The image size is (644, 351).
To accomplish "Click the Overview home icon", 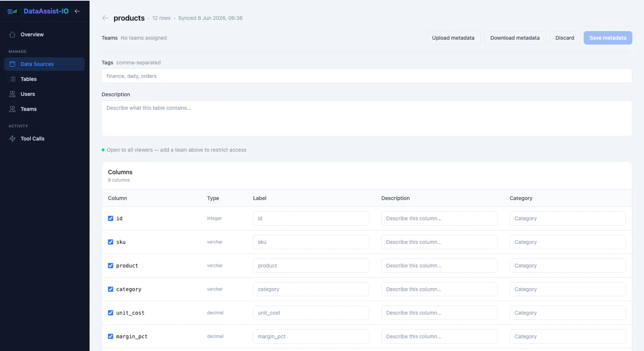I will click(12, 34).
